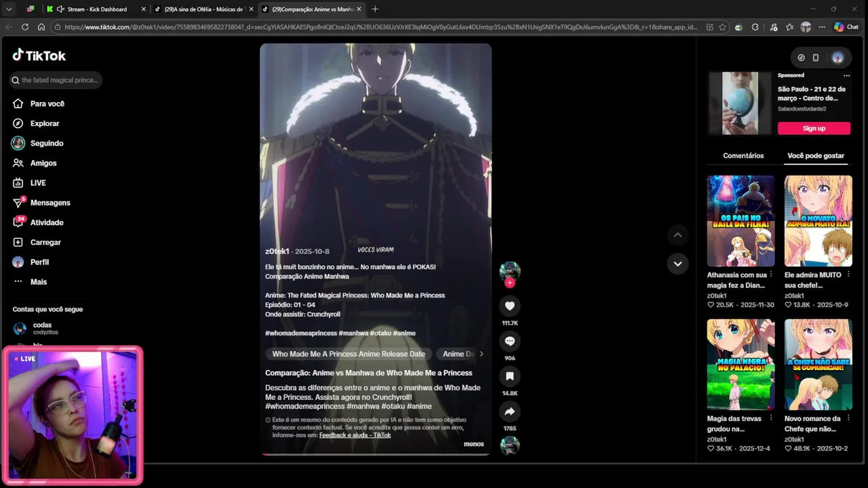Open Magia das trevas grudou video thumbnail

coord(741,365)
